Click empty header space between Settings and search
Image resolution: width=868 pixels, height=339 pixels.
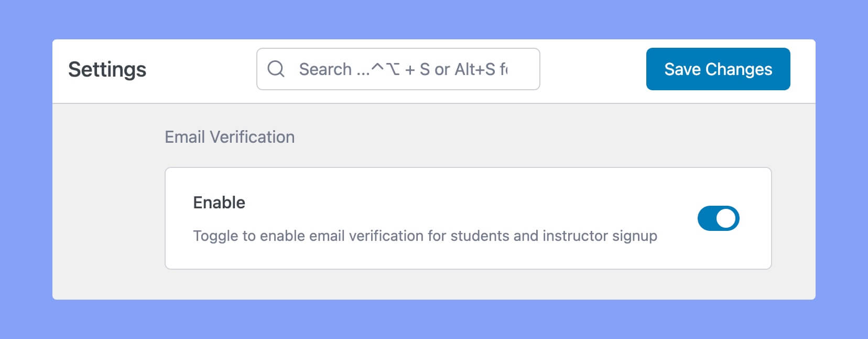pyautogui.click(x=202, y=69)
